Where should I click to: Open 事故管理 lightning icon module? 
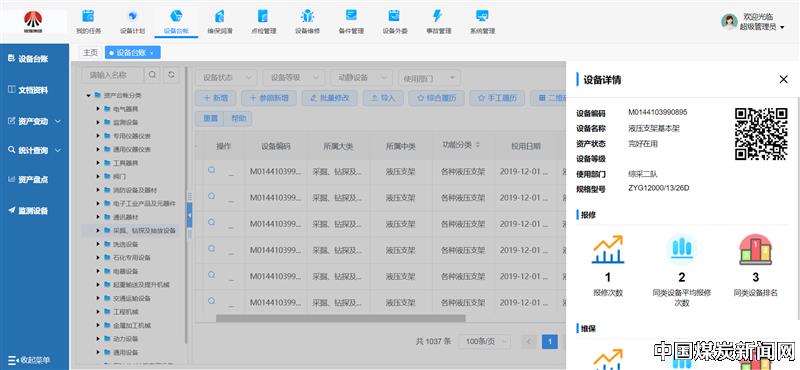pyautogui.click(x=438, y=22)
